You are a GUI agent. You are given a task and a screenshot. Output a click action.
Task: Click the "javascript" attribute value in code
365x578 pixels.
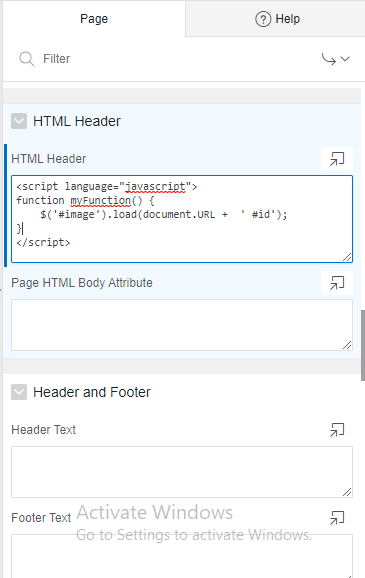[x=155, y=187]
